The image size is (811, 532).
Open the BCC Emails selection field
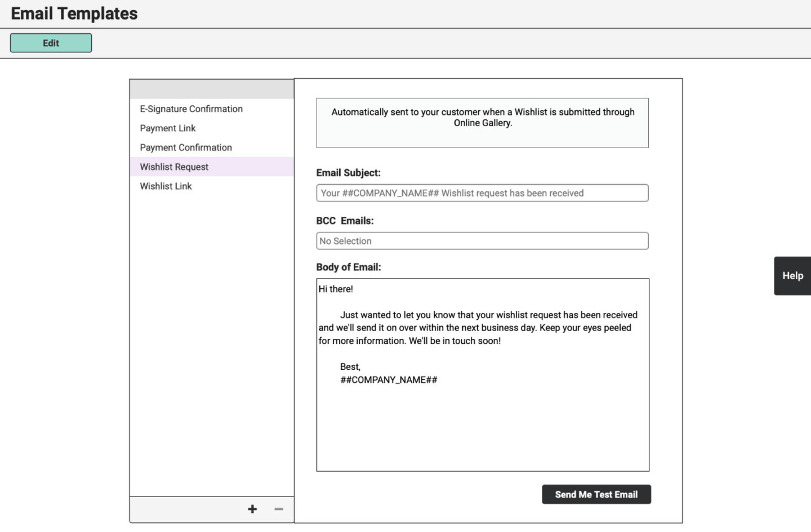[482, 240]
